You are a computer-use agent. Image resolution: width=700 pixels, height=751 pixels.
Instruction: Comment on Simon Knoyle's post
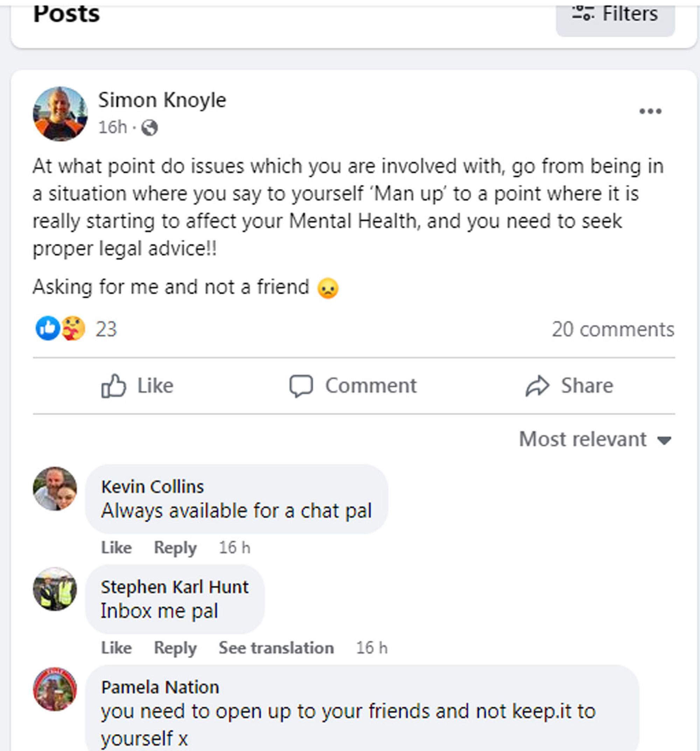click(353, 386)
